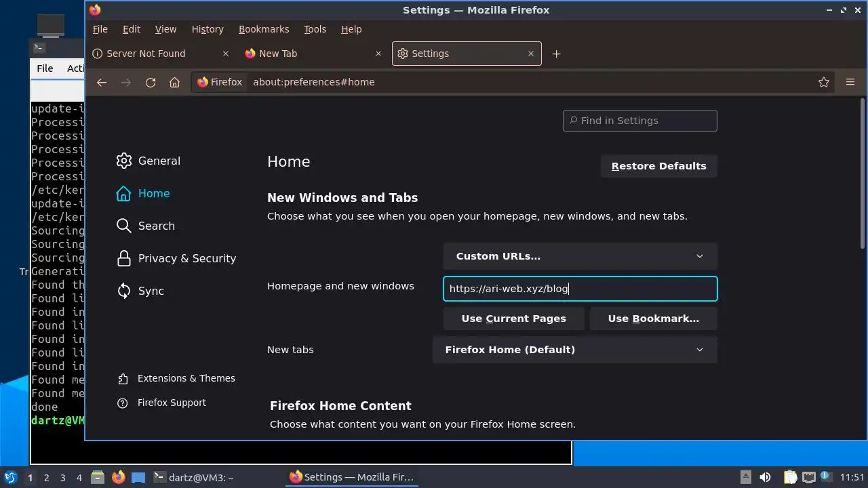Click the Home icon in the navigation toolbar
Screen dimensions: 868x488
174,82
